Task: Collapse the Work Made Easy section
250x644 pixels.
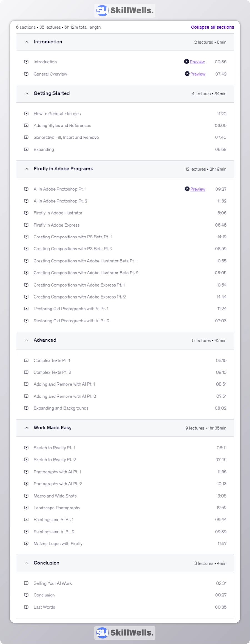Action: pyautogui.click(x=27, y=428)
